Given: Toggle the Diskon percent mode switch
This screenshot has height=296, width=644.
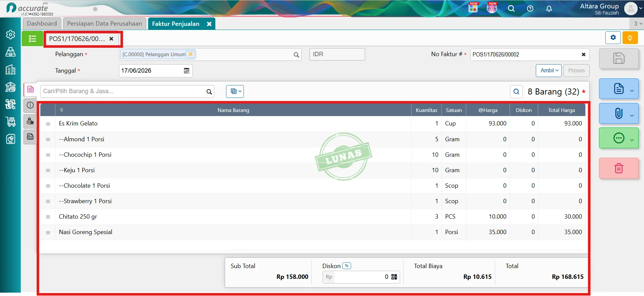Looking at the screenshot, I should [347, 266].
